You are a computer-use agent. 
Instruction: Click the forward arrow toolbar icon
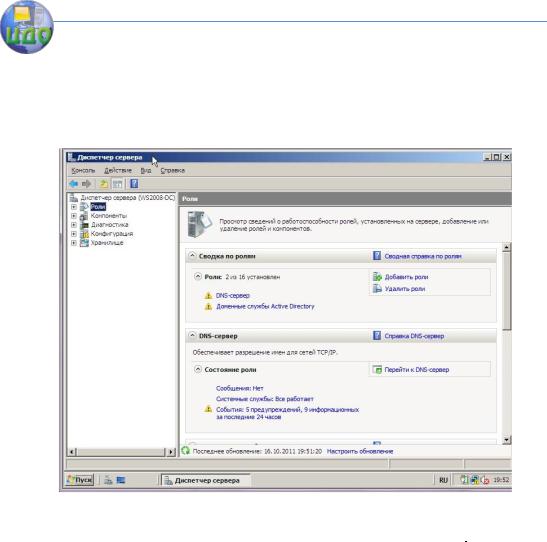(x=87, y=184)
